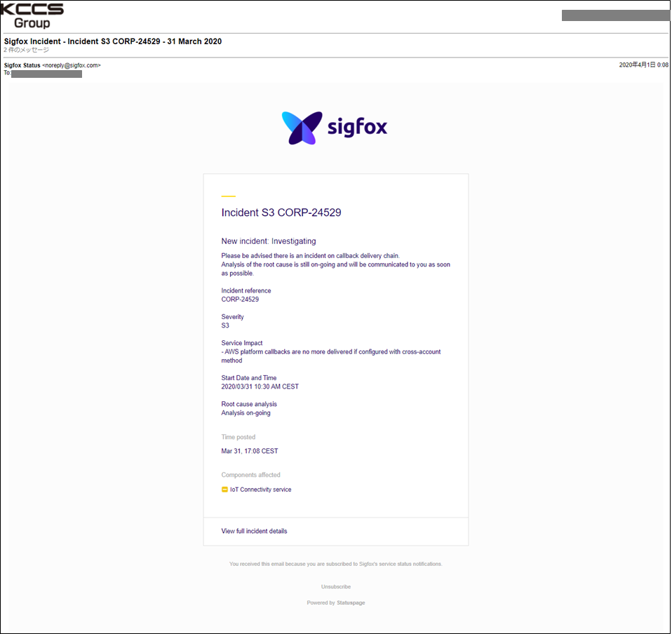Click the Severity label
The image size is (672, 634).
pyautogui.click(x=233, y=316)
